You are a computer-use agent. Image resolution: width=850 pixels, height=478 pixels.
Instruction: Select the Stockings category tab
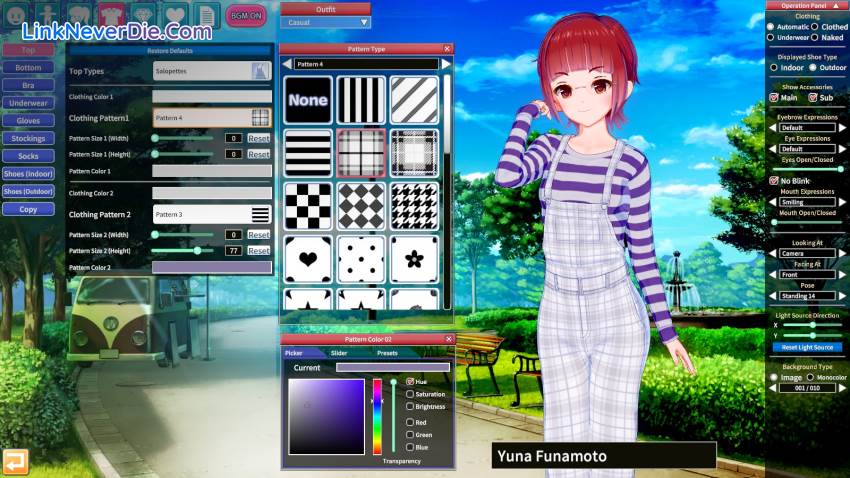tap(28, 138)
